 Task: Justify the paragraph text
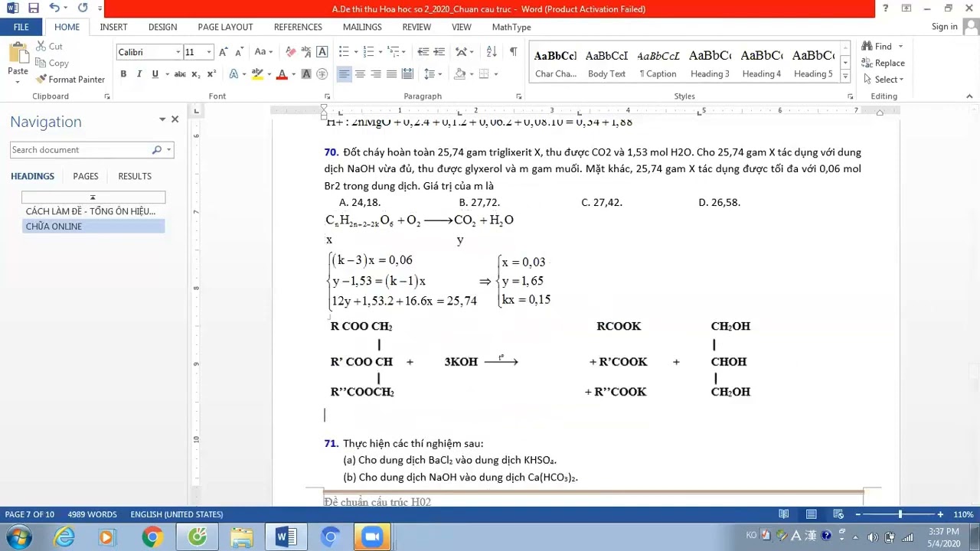(392, 74)
